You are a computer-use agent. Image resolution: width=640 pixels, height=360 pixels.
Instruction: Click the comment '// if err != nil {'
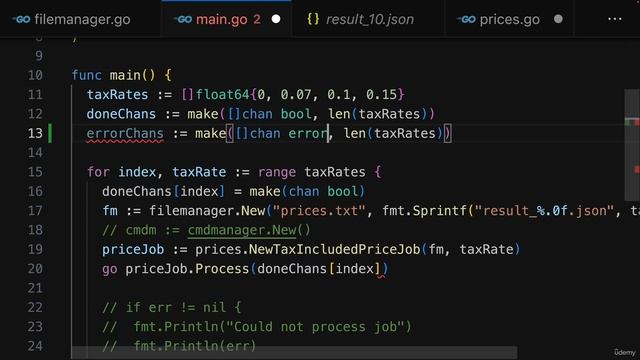[x=172, y=307]
